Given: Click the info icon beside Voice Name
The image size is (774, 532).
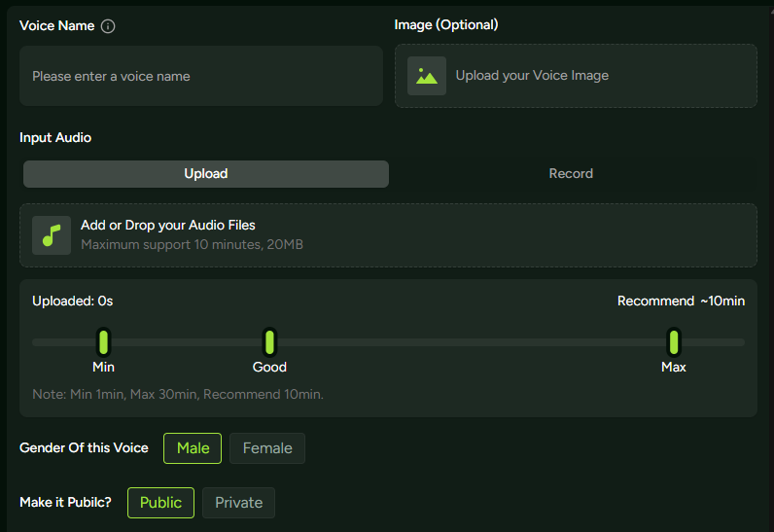Looking at the screenshot, I should (108, 26).
